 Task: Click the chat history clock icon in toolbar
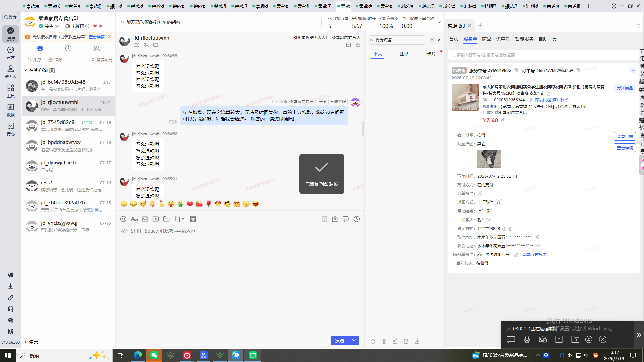[357, 219]
